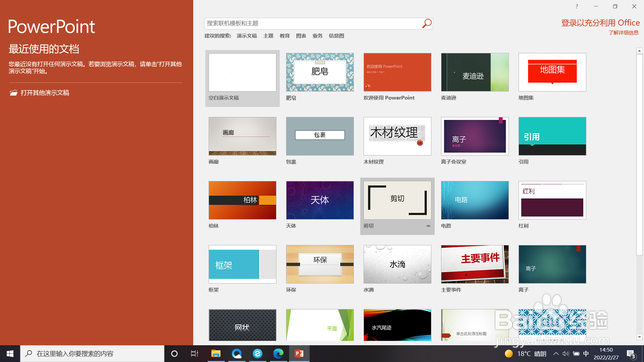Image resolution: width=644 pixels, height=362 pixels.
Task: Choose the 框架 template thumbnail
Action: (243, 264)
